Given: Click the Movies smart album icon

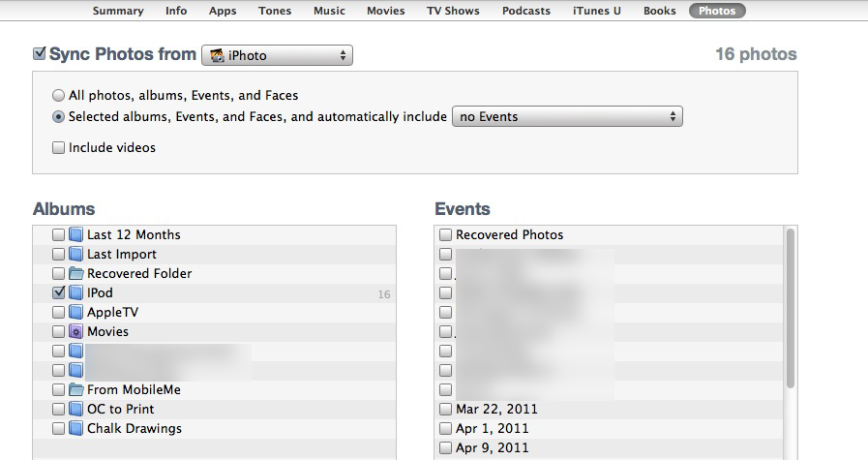Looking at the screenshot, I should click(x=75, y=331).
